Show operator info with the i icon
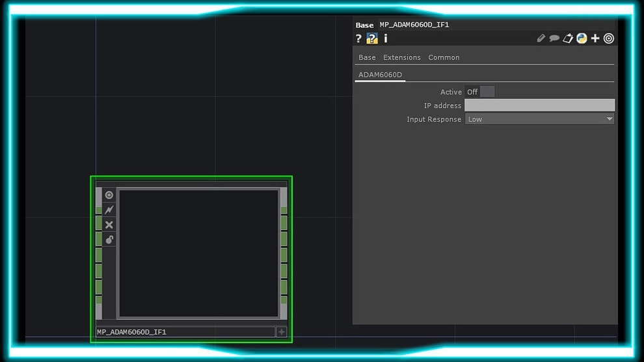Screen dimensions: 644x362 coord(385,39)
